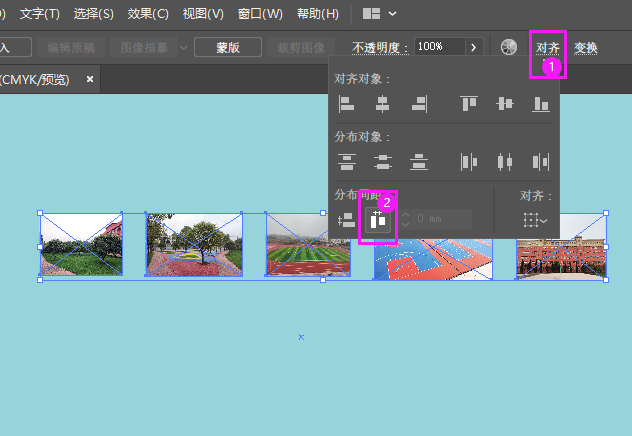Click vertical align center icon
Screen dimensions: 632x436
(505, 104)
